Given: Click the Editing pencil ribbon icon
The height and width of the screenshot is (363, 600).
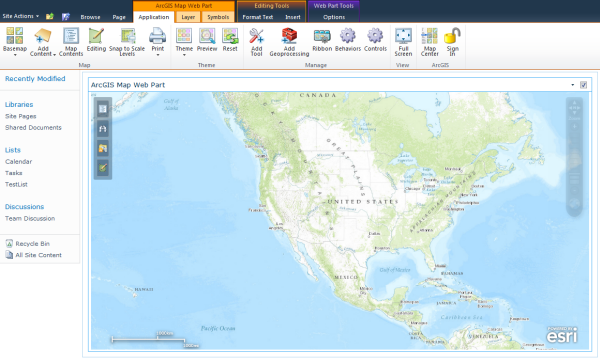Looking at the screenshot, I should click(96, 39).
